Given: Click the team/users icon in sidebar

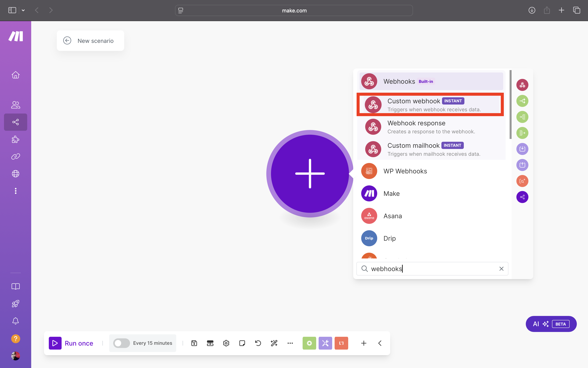Looking at the screenshot, I should pos(16,104).
